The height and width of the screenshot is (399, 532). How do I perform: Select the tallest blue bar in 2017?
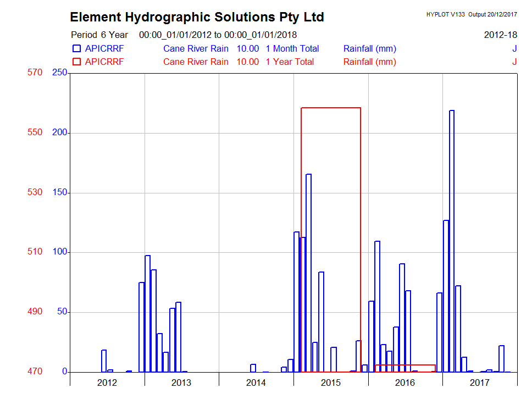(x=452, y=241)
